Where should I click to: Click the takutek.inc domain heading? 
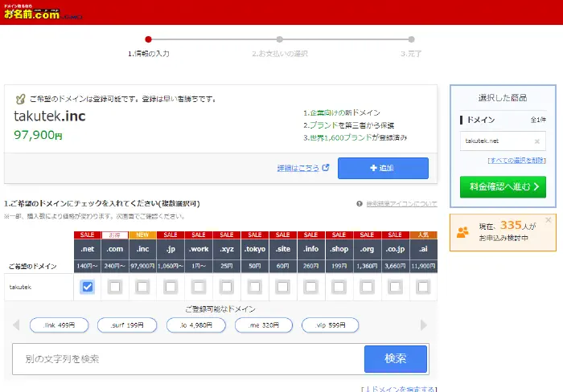coord(50,116)
